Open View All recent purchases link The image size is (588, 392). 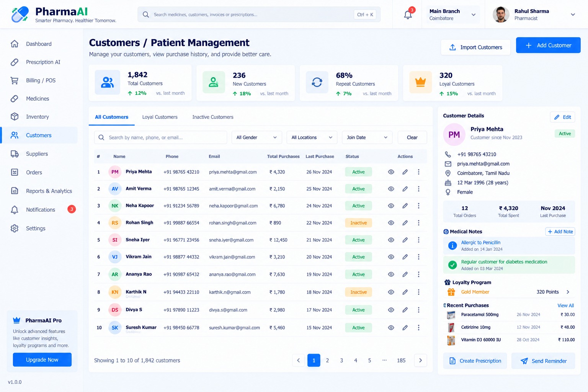pos(565,305)
